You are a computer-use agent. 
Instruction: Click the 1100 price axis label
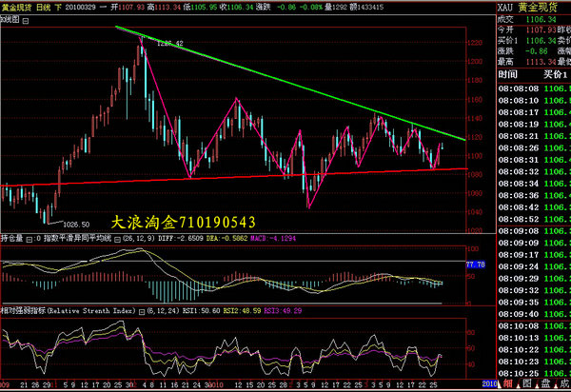click(x=475, y=156)
